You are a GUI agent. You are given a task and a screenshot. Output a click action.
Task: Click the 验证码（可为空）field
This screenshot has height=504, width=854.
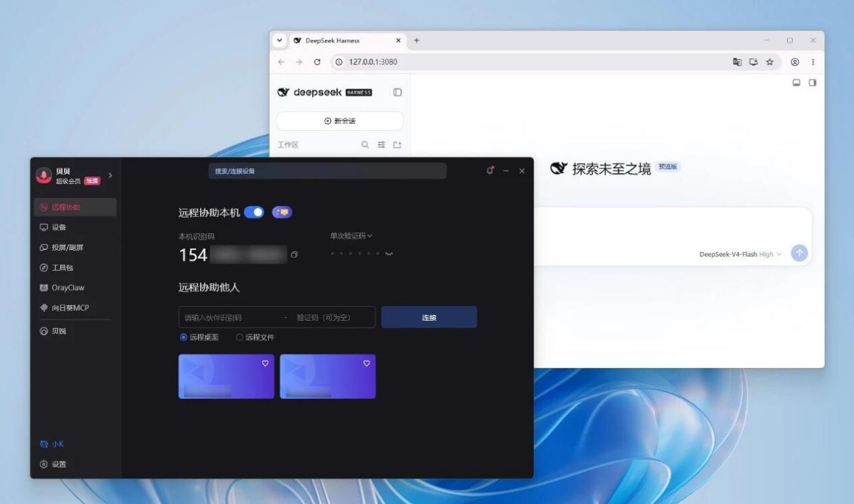(x=332, y=317)
